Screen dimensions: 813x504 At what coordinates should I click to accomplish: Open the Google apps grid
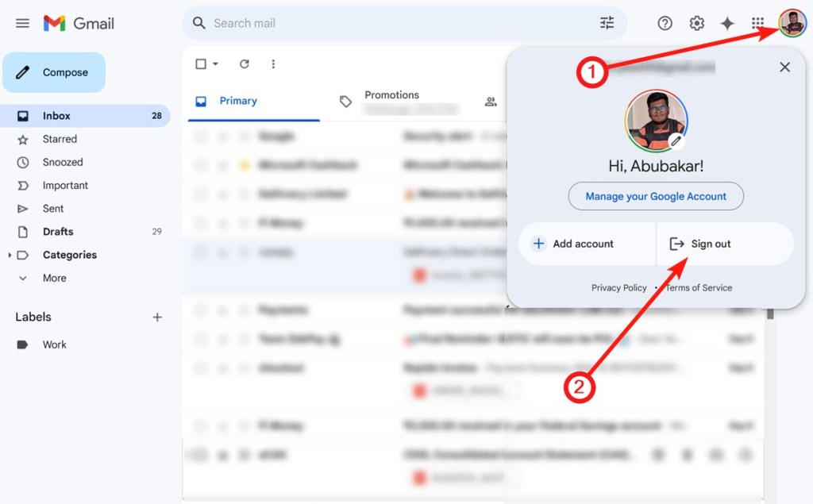[x=757, y=23]
